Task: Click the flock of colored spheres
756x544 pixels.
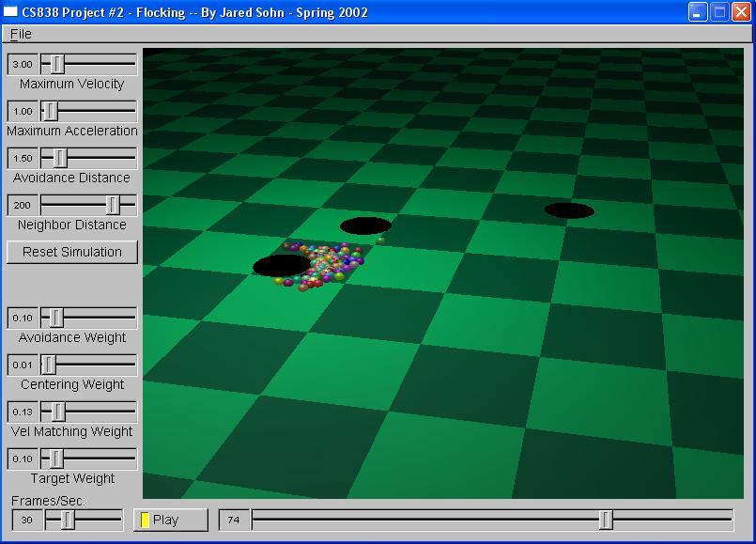Action: [326, 266]
